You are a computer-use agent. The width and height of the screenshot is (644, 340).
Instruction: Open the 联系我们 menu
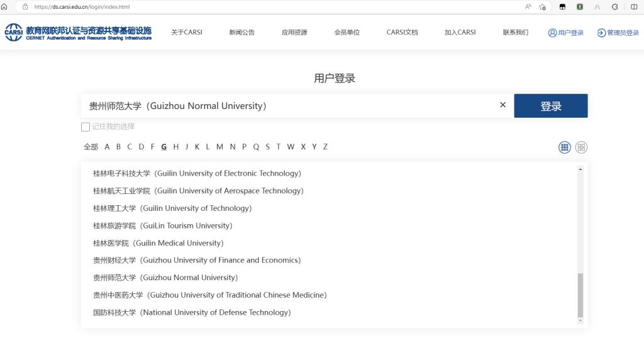click(x=516, y=32)
